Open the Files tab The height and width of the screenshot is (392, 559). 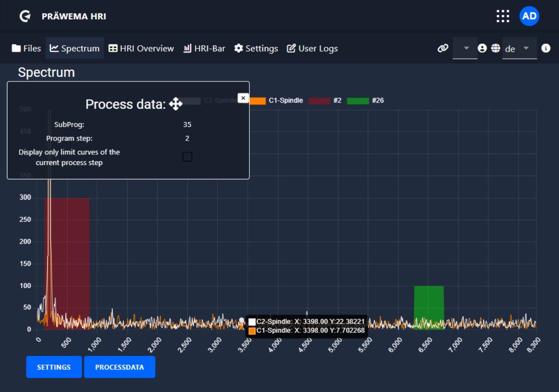pos(26,48)
